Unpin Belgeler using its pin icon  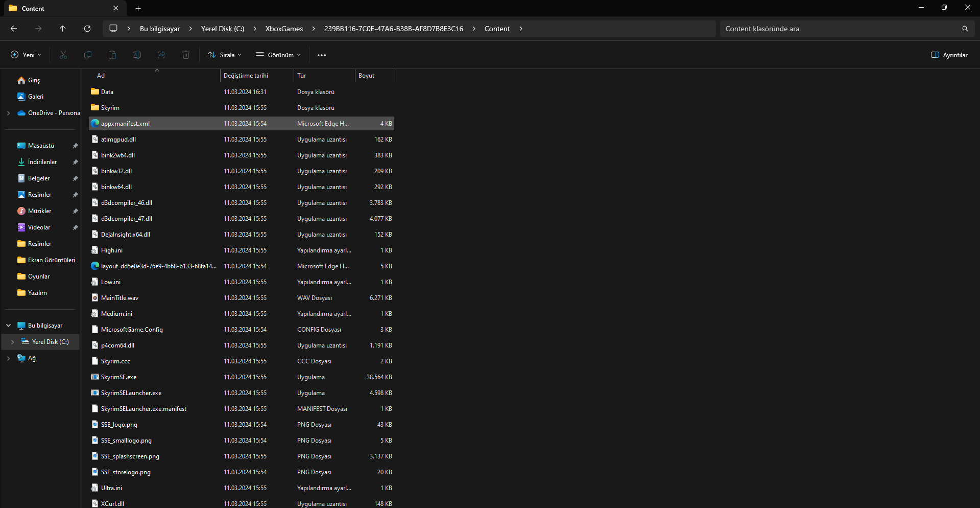tap(75, 178)
